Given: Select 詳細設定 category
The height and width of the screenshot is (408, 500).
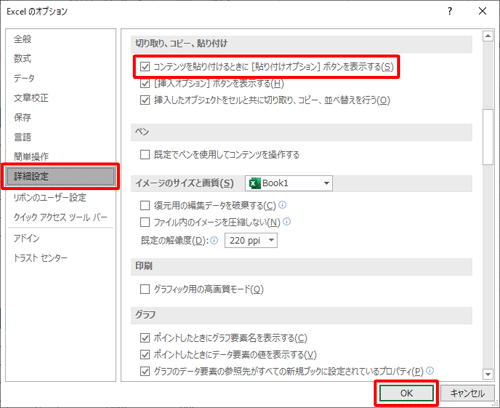Looking at the screenshot, I should pos(60,176).
